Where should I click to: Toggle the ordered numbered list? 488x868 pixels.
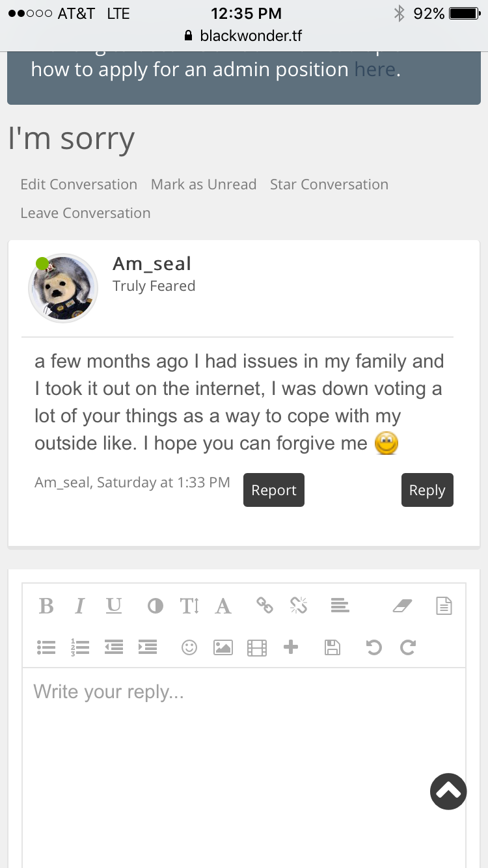click(x=79, y=647)
